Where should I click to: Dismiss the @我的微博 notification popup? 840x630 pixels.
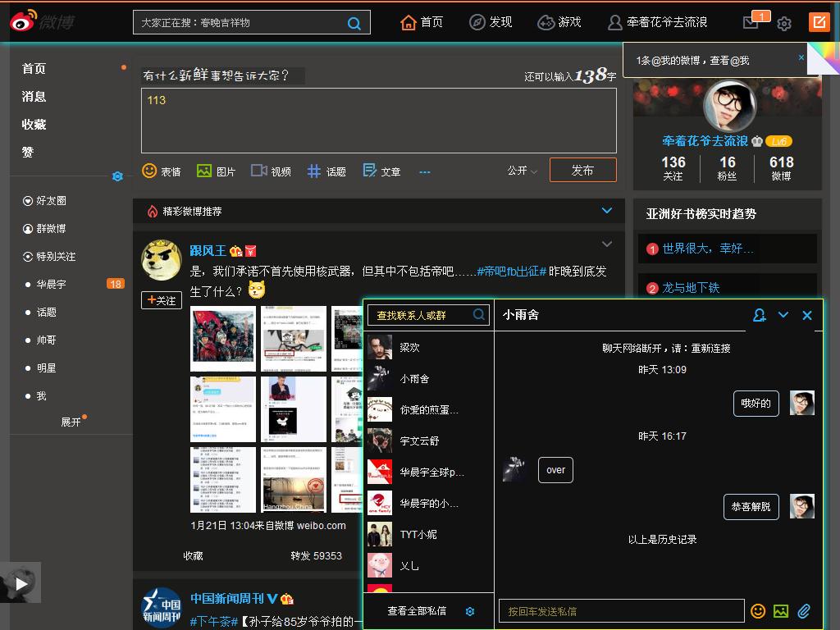point(801,57)
